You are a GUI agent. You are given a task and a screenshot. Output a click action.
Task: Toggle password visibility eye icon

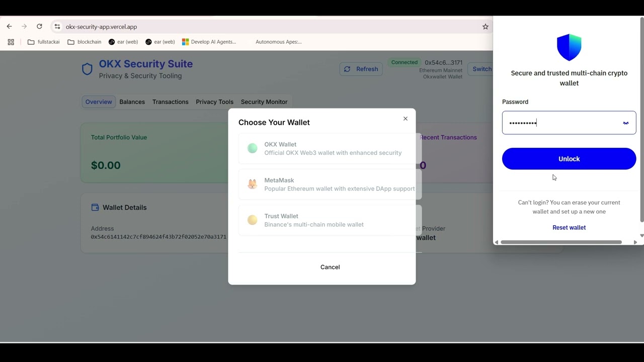pos(626,123)
